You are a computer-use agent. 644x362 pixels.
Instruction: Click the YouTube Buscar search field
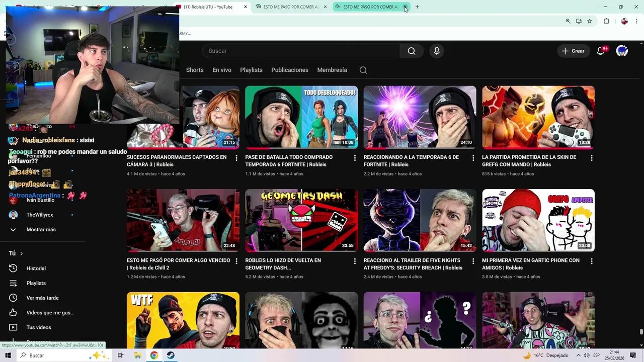click(x=301, y=51)
